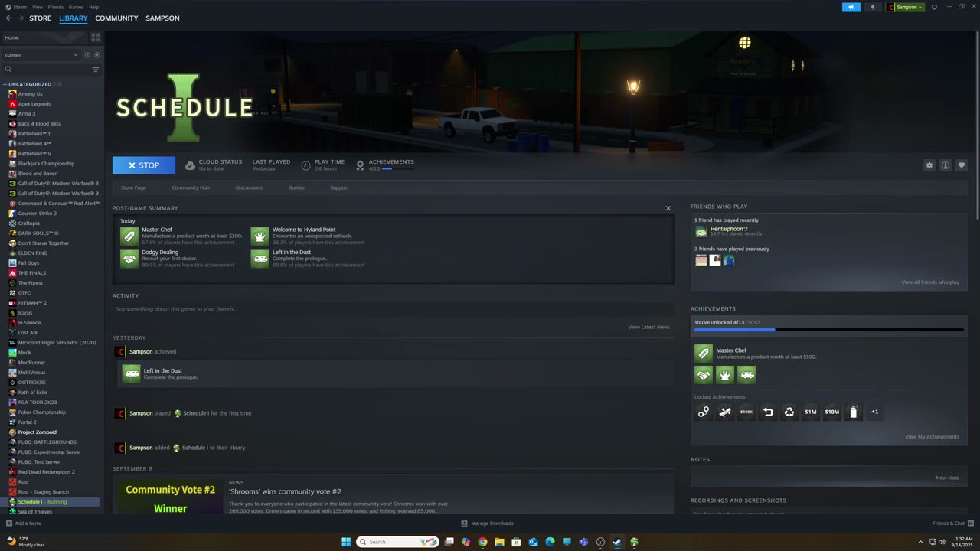
Task: Select the locked handcuffs achievement icon
Action: click(703, 412)
